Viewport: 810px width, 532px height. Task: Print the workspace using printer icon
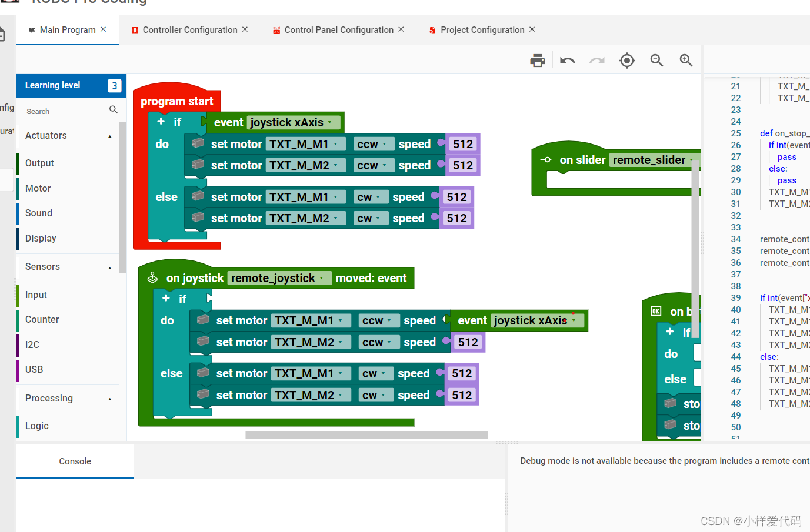pos(538,60)
